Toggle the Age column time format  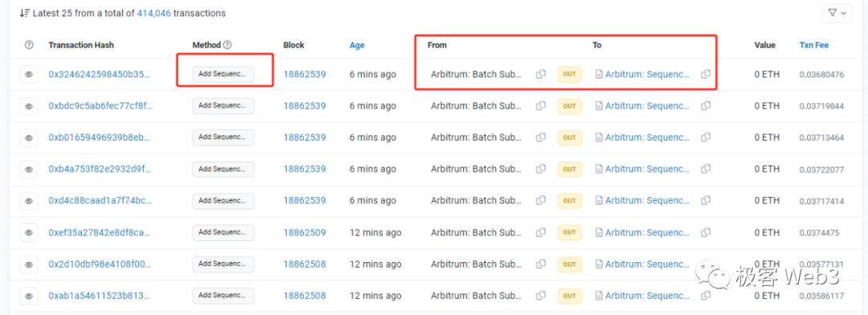pyautogui.click(x=357, y=45)
